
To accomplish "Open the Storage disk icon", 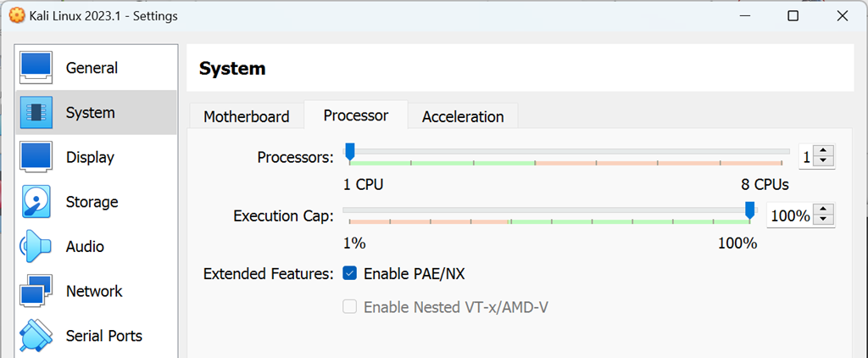I will 36,202.
